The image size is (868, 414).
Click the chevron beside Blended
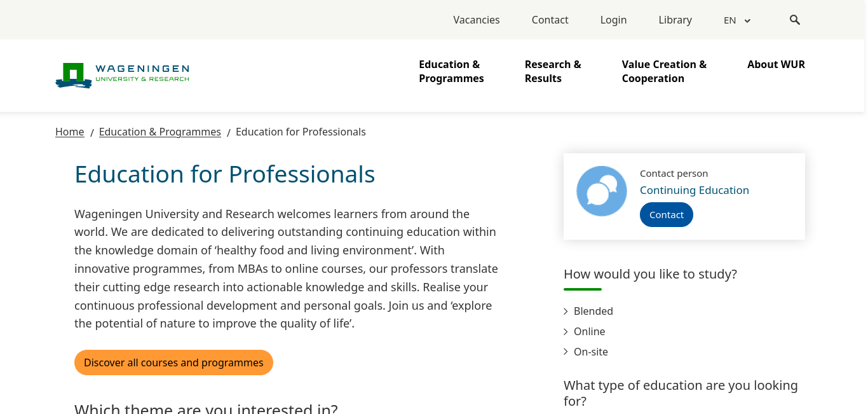pyautogui.click(x=566, y=311)
